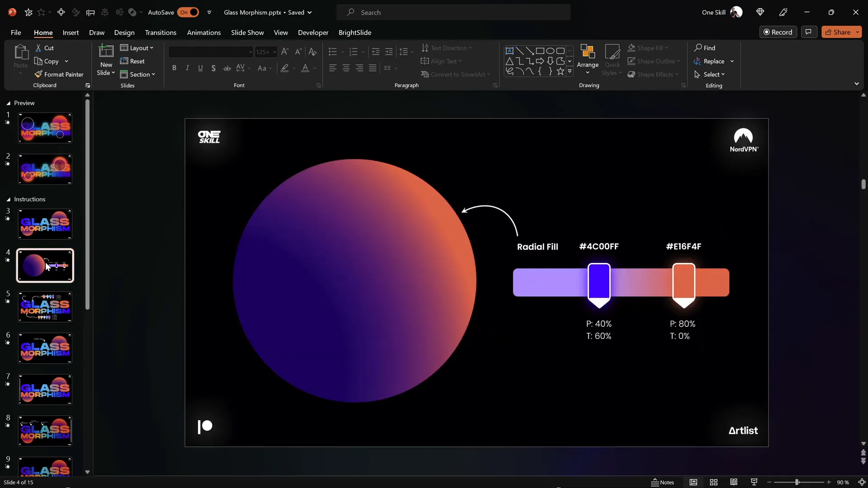Toggle AutoSave off
This screenshot has width=868, height=488.
189,12
